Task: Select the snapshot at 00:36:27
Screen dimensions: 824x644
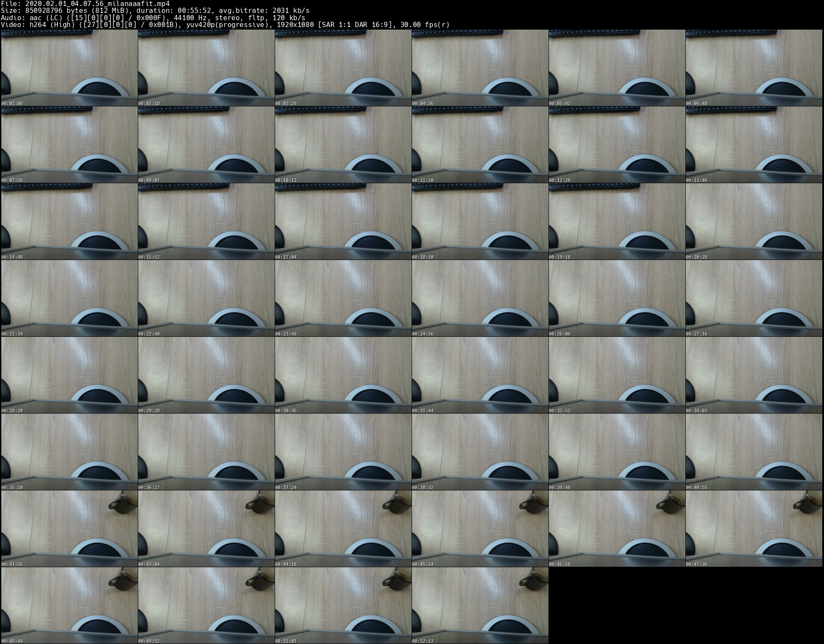Action: 206,452
